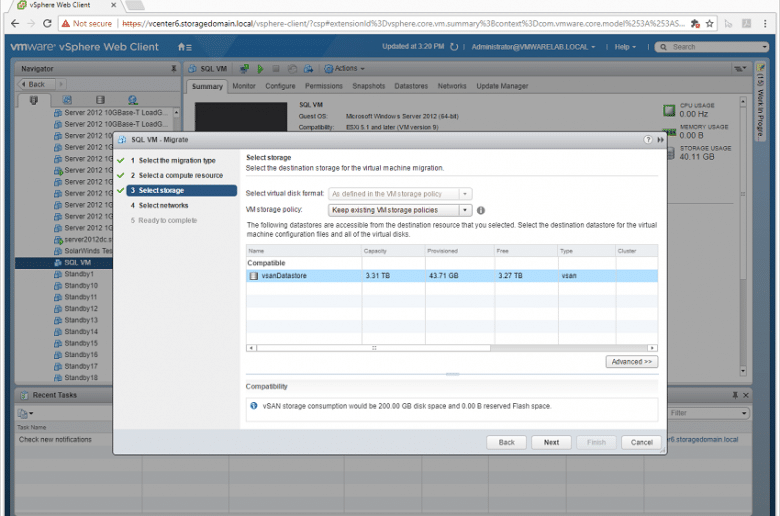Click the Navigator tree scroll-up arrow
Viewport: 780px width, 516px height.
coord(176,112)
